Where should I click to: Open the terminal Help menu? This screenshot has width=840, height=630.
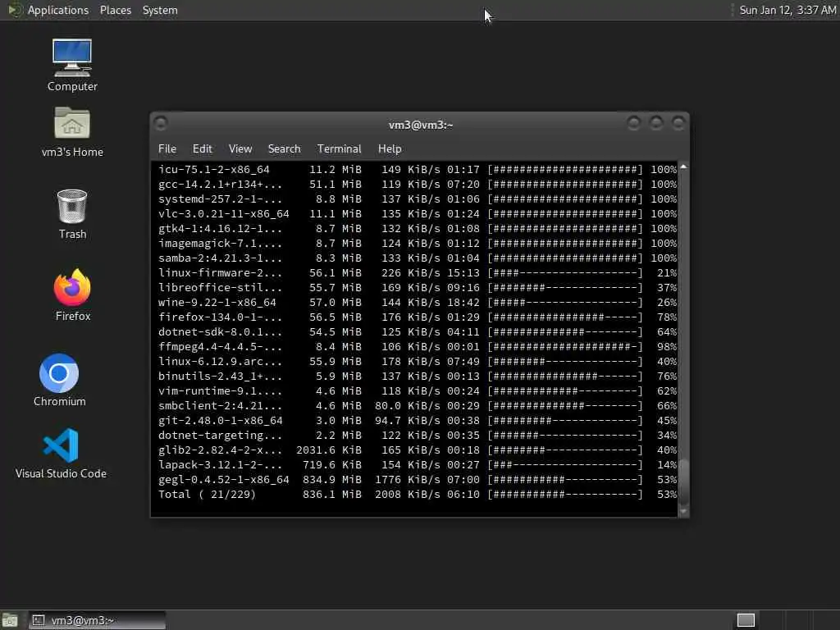point(390,149)
